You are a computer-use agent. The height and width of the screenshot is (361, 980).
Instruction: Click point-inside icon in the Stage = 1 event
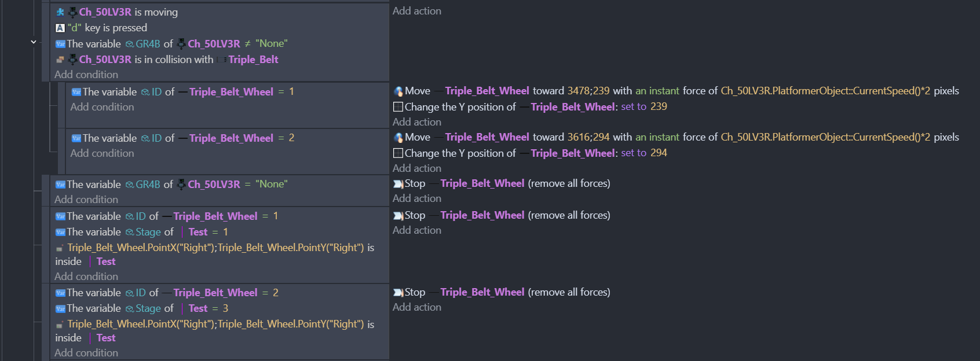tap(60, 248)
